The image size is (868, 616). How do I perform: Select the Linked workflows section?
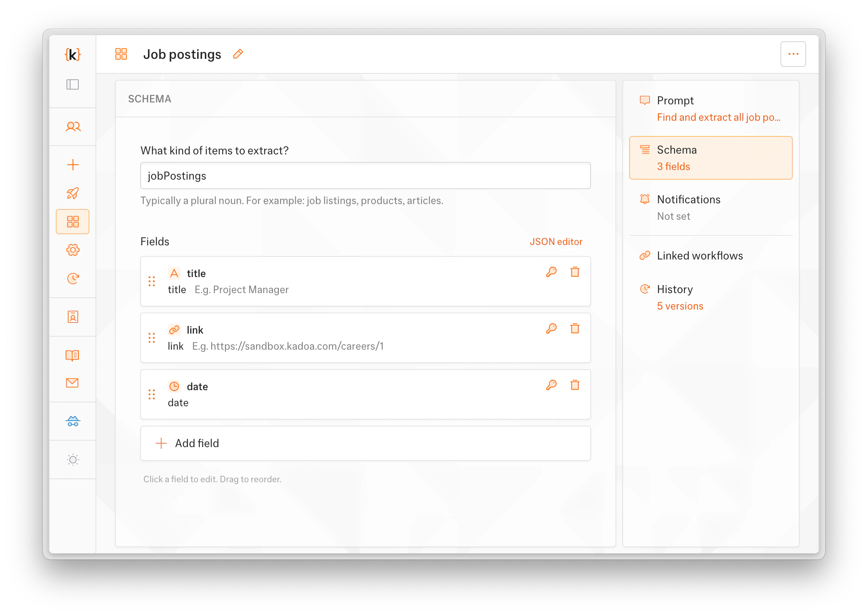click(x=700, y=255)
